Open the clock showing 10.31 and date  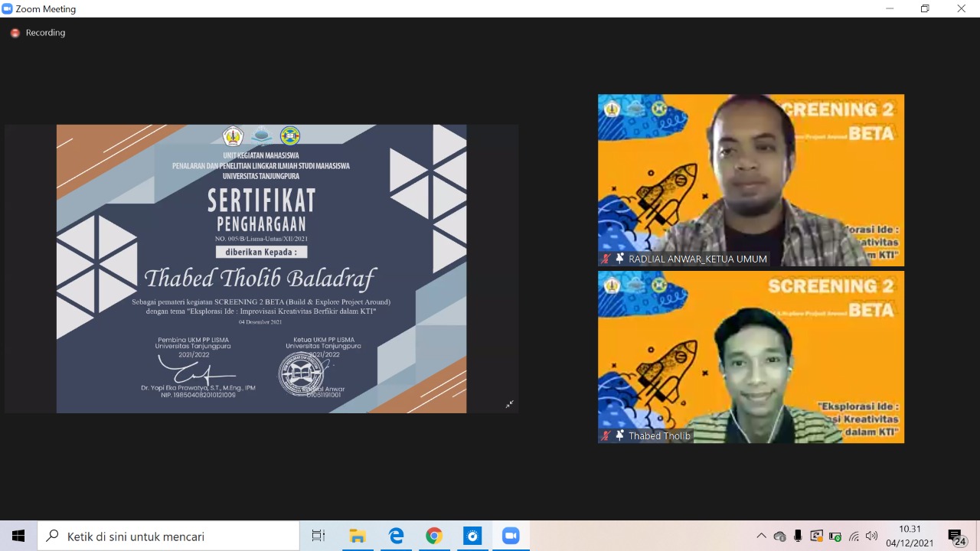(910, 536)
